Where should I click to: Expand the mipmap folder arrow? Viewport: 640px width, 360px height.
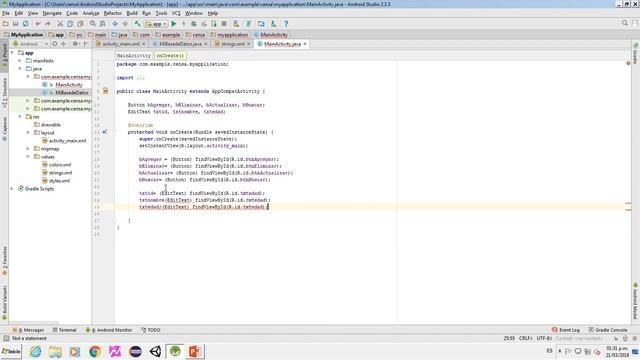point(28,149)
